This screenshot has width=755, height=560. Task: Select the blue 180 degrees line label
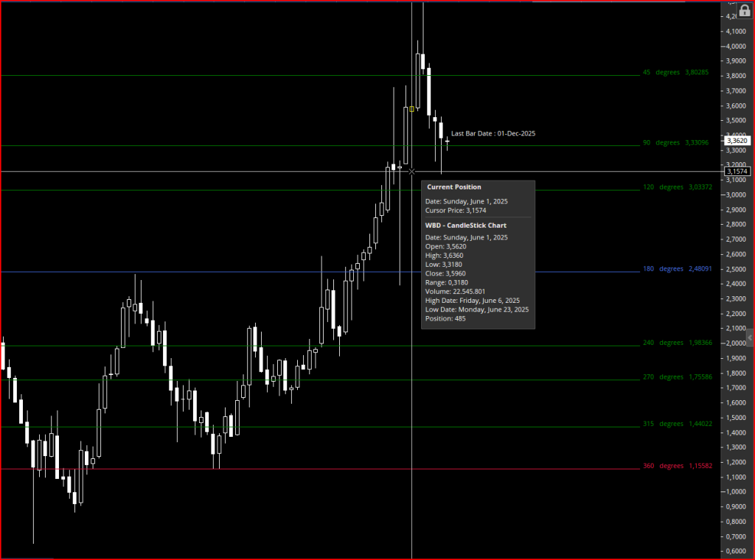coord(677,268)
